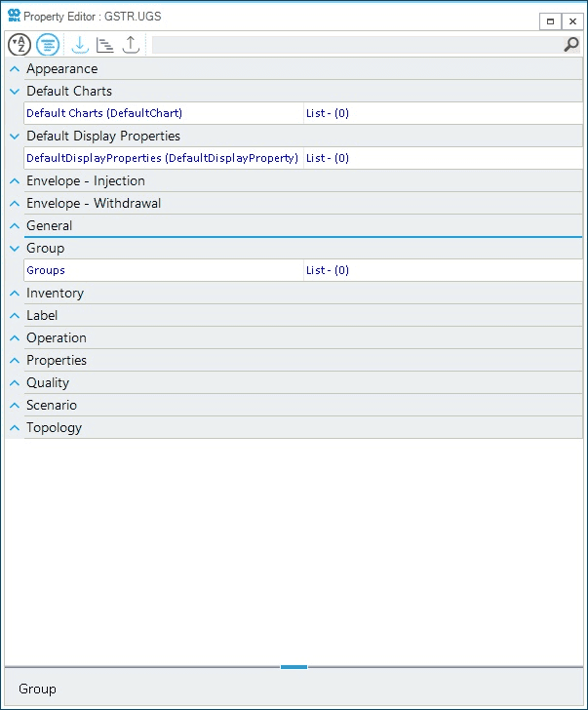Click the hierarchy tree toolbar icon

105,45
